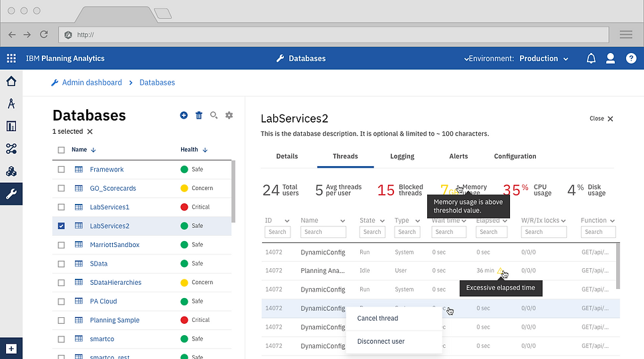Delete the selected database with trash icon

[x=199, y=115]
